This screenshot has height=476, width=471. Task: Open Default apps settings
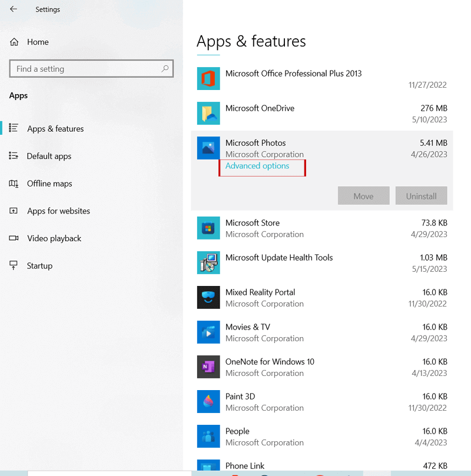(x=49, y=156)
